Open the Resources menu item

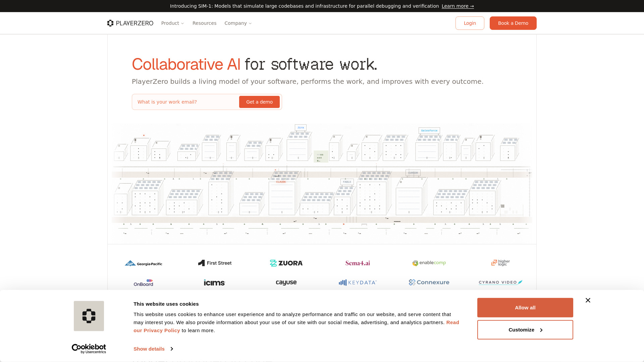[205, 23]
